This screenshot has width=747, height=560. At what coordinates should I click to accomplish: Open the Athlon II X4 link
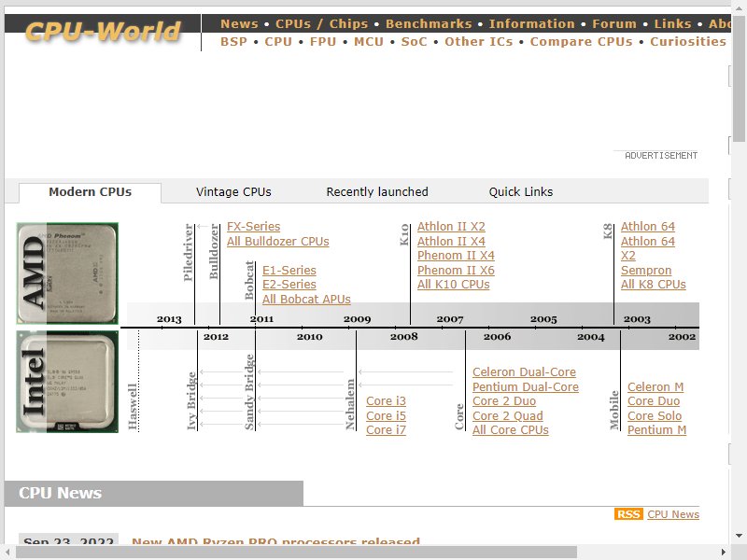point(451,242)
